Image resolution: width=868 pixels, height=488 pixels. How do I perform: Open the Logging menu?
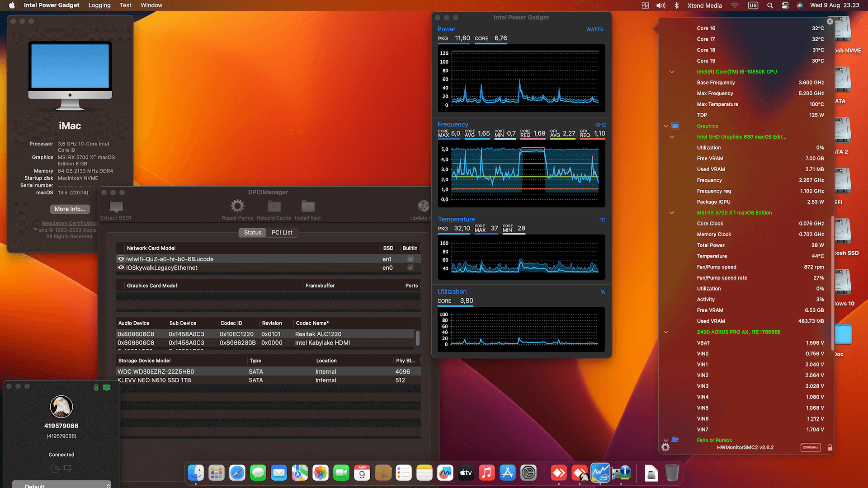[99, 5]
